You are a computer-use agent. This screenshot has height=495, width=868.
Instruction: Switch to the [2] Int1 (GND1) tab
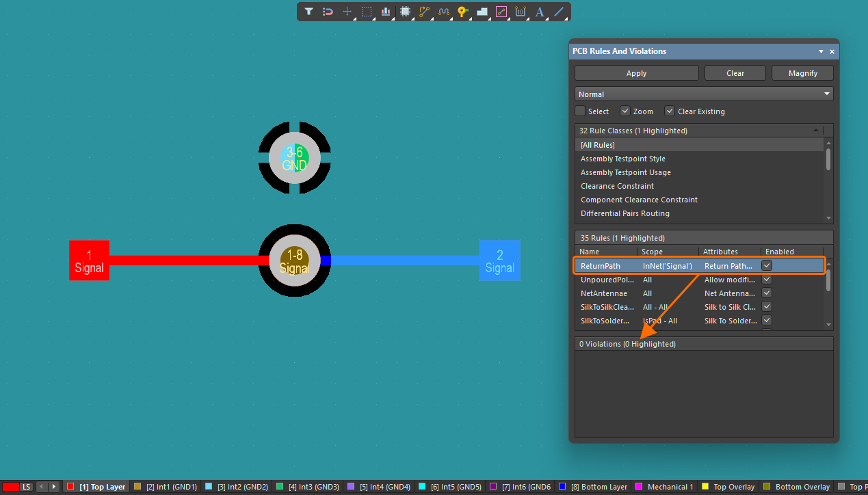165,487
